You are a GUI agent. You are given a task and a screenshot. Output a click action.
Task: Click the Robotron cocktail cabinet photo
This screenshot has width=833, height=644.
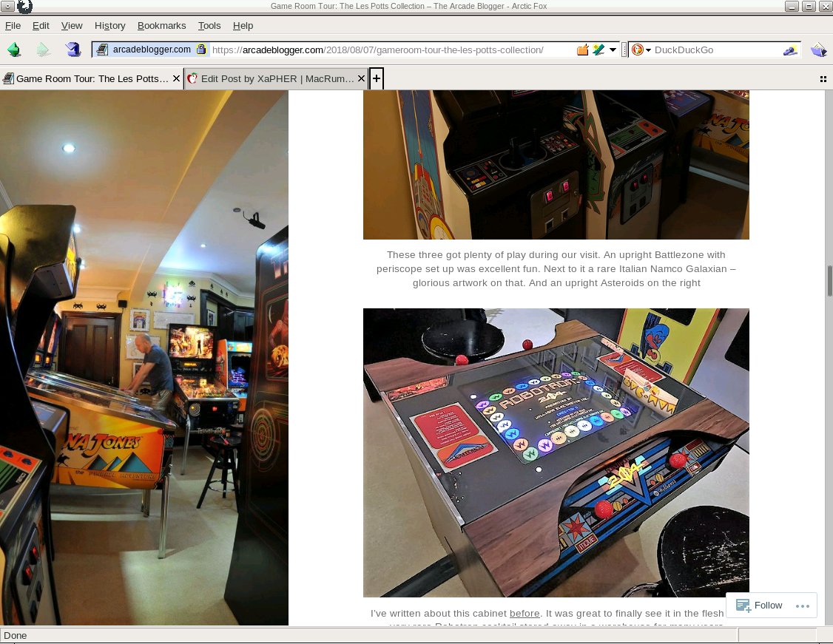click(556, 453)
